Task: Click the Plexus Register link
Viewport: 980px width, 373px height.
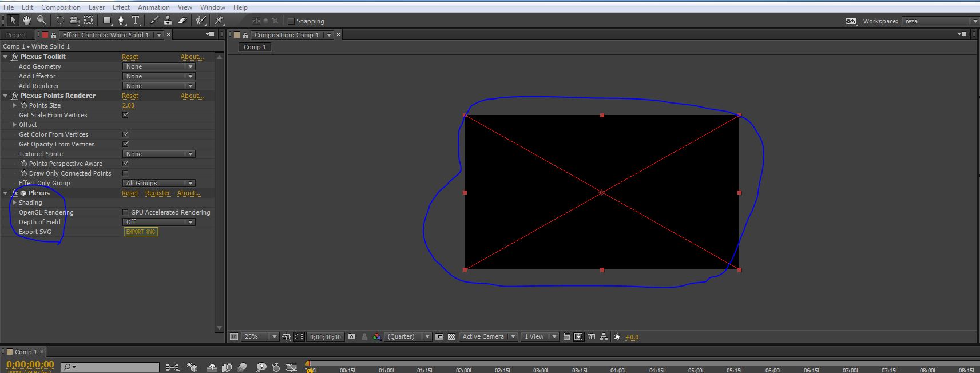Action: [158, 193]
